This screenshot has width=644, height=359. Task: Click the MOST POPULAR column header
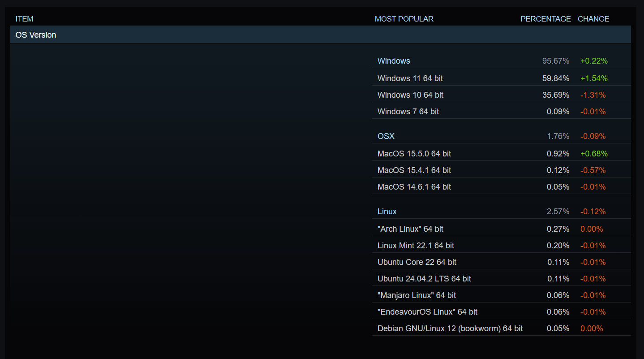[404, 19]
